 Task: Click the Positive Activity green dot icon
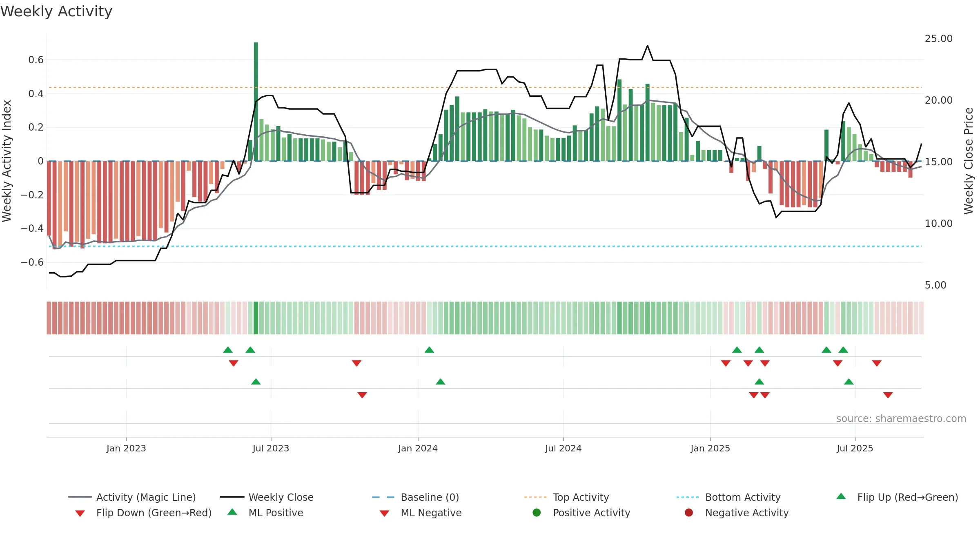click(537, 513)
